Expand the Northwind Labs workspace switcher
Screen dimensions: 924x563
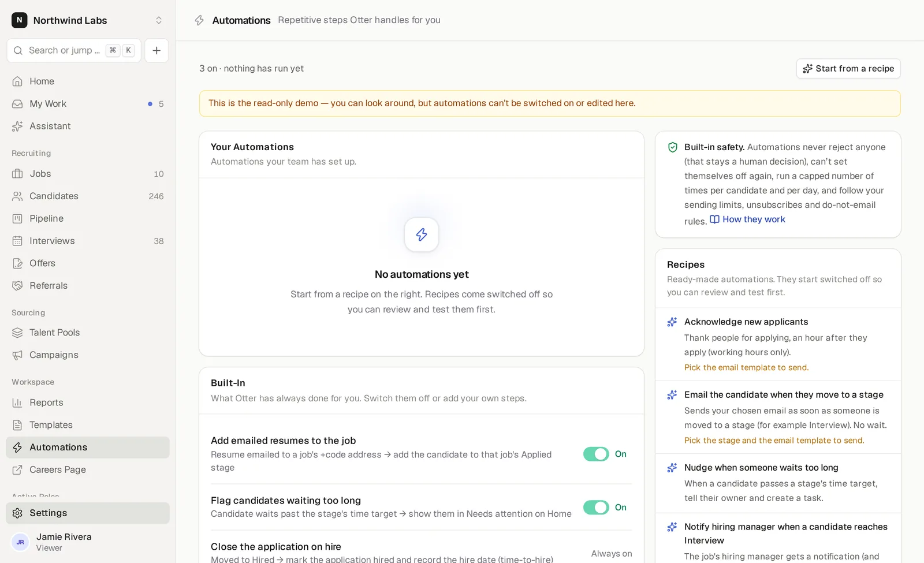[x=88, y=20]
